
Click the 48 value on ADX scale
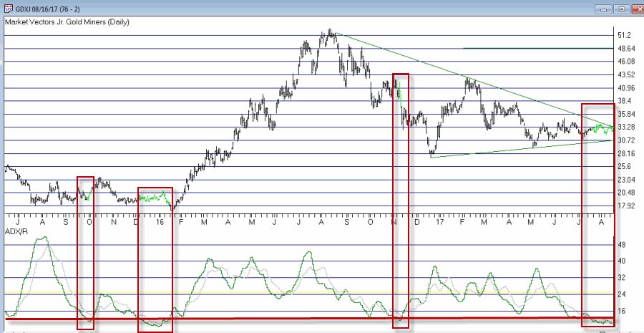[621, 245]
